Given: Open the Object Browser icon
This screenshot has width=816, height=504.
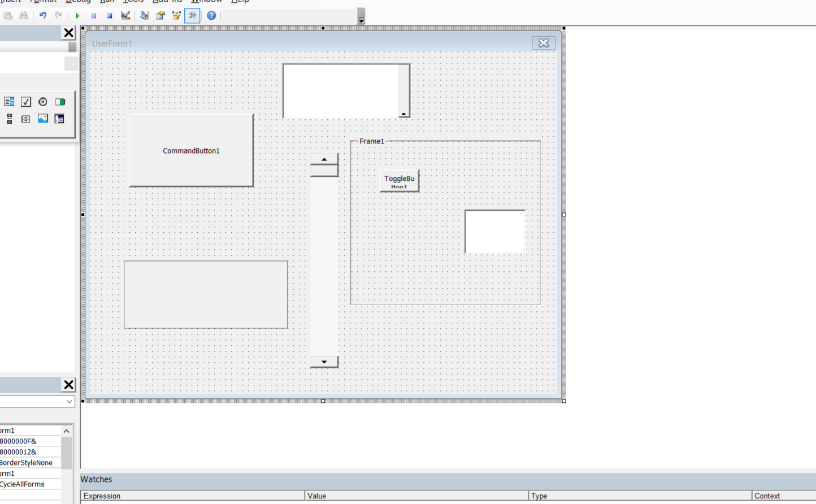Looking at the screenshot, I should click(176, 16).
